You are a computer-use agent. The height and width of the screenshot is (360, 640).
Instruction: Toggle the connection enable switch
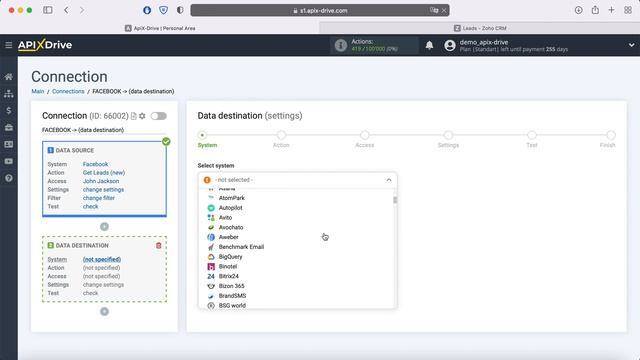coord(158,116)
